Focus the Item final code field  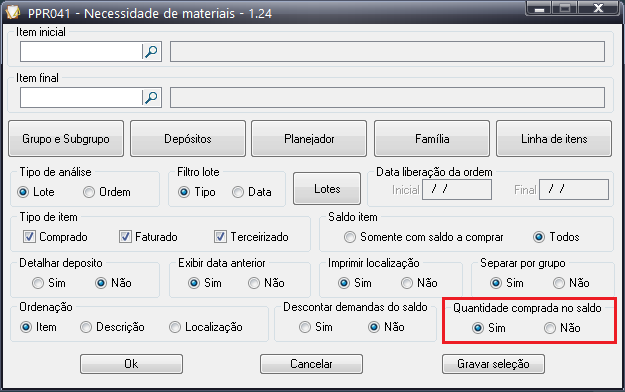[81, 97]
